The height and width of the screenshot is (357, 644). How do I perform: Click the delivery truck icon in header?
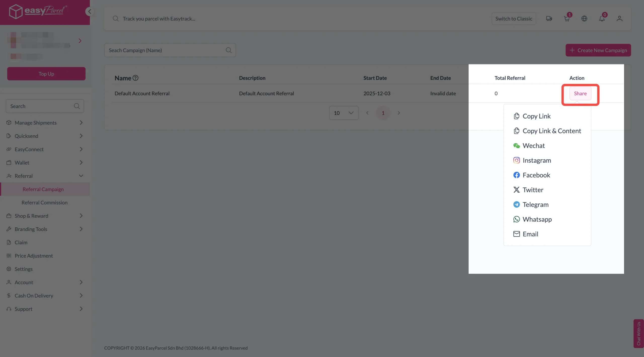tap(549, 19)
